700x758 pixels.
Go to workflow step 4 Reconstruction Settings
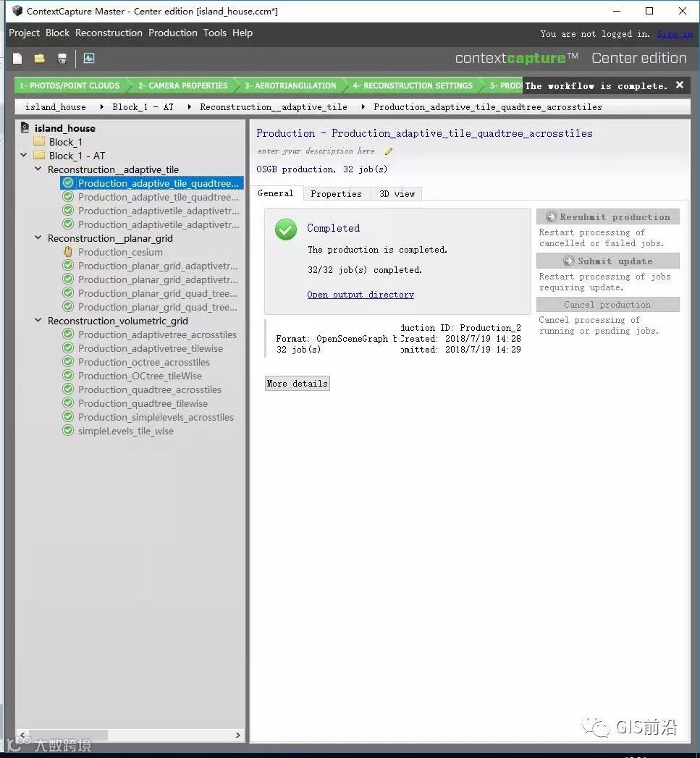coord(413,85)
